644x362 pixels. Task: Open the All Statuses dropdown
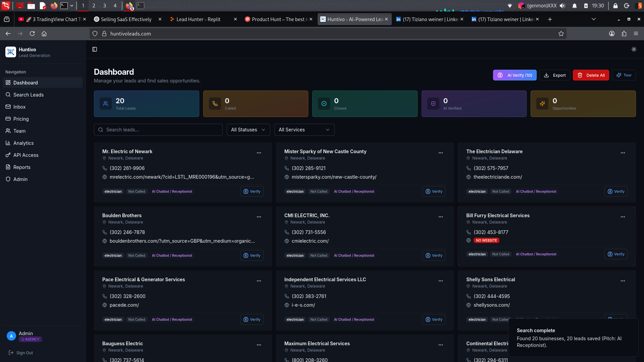[248, 130]
